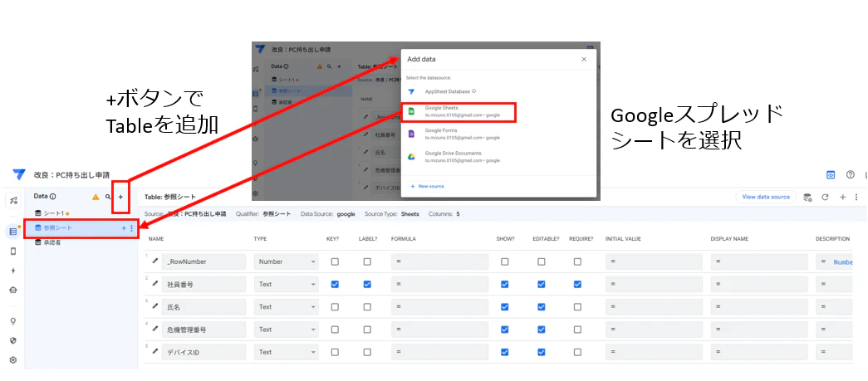
Task: Open the help question mark icon
Action: click(851, 174)
